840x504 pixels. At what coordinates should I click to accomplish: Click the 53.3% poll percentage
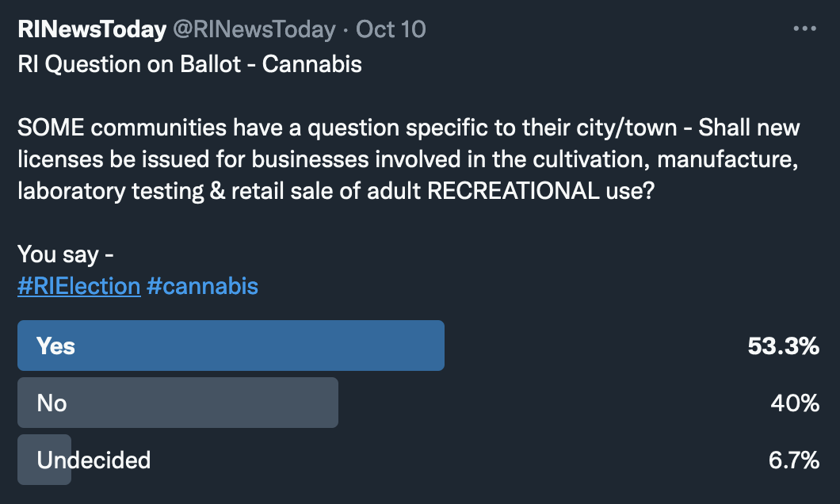(x=783, y=346)
